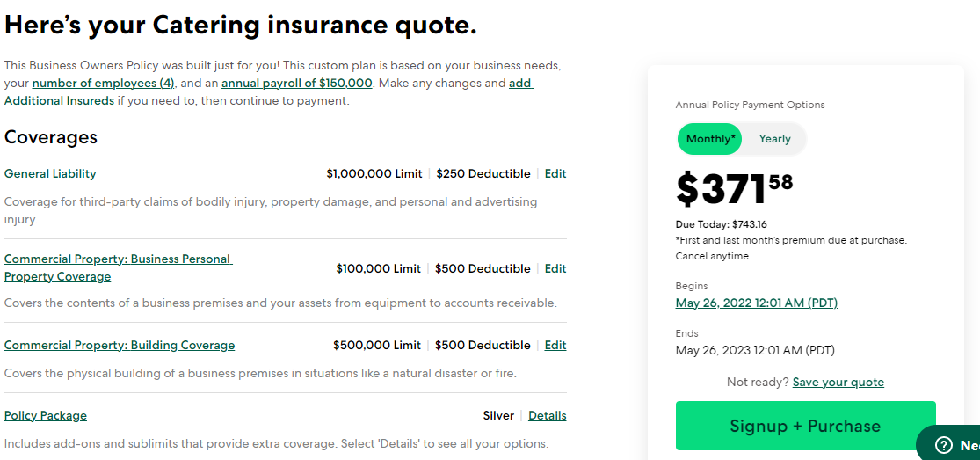The width and height of the screenshot is (980, 460).
Task: Click the add Additional Insureds link
Action: (59, 101)
